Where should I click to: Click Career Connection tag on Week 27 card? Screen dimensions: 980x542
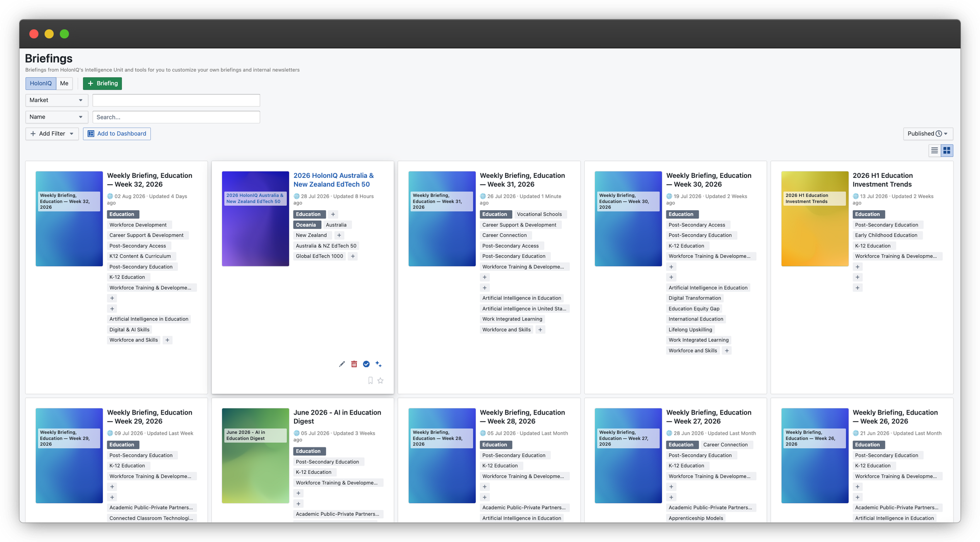coord(726,445)
